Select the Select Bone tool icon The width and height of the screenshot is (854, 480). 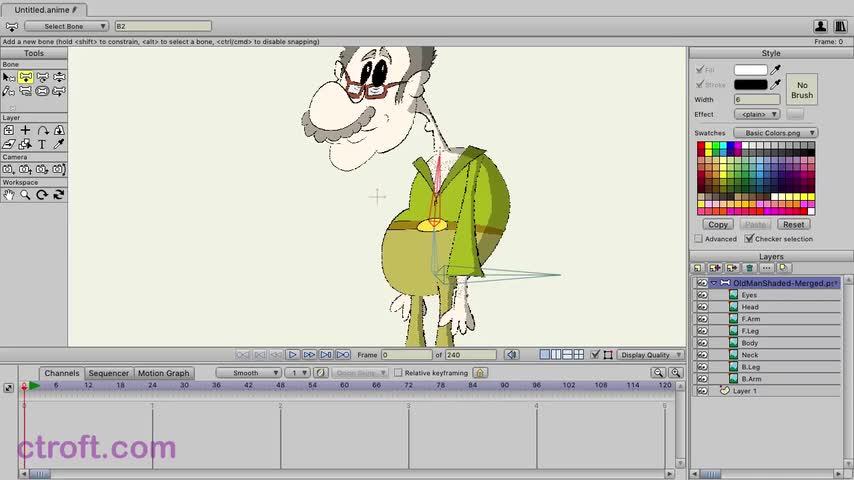tap(9, 77)
